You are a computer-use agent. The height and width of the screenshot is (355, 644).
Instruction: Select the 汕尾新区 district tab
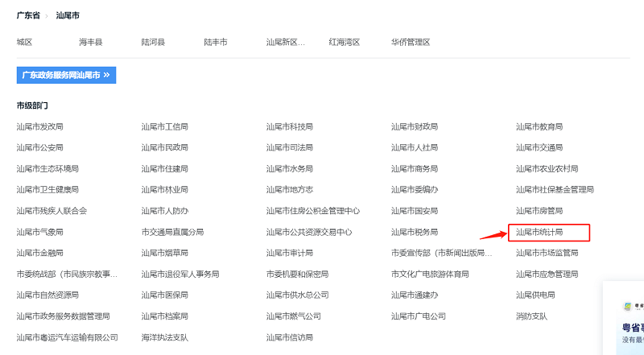pyautogui.click(x=286, y=42)
